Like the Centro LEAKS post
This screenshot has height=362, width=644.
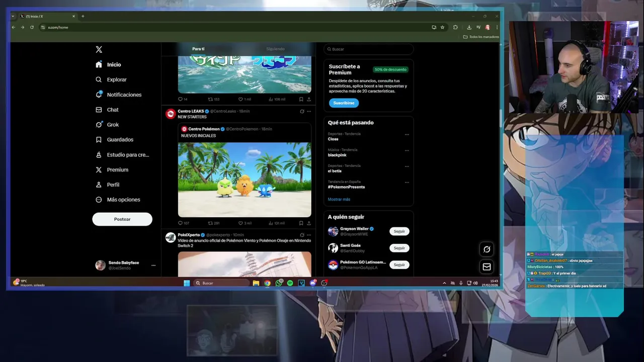(x=240, y=223)
